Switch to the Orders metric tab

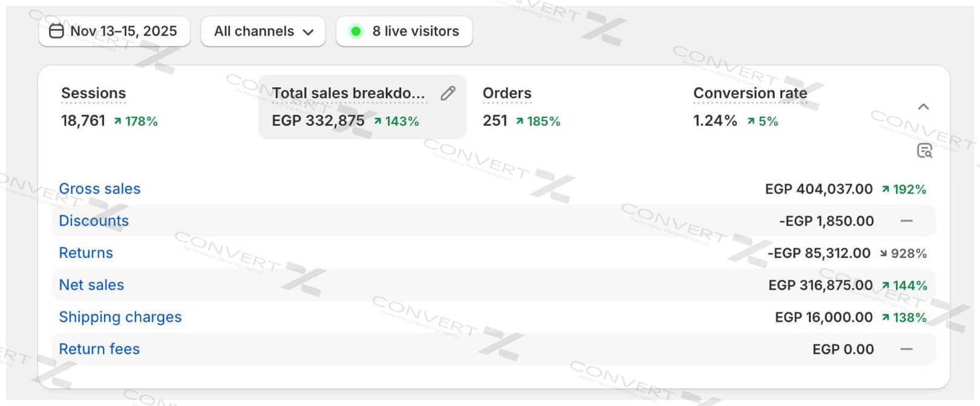click(507, 93)
